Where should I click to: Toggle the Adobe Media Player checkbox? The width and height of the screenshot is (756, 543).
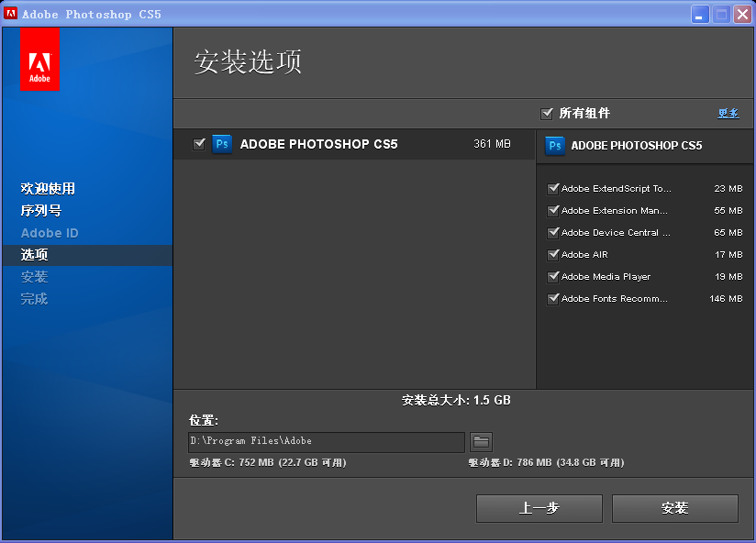click(x=553, y=277)
